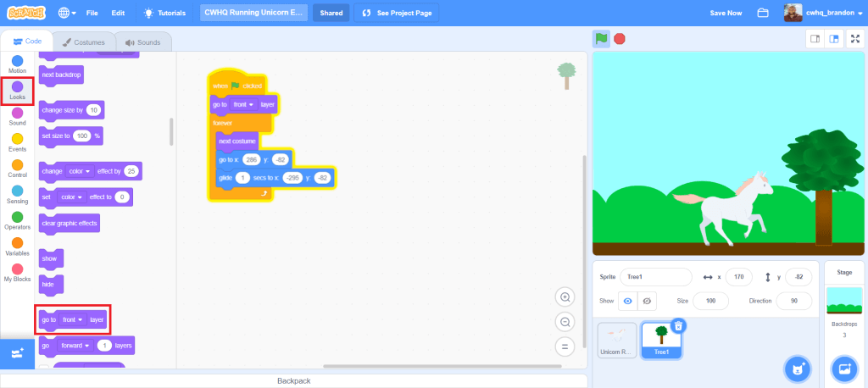Enter full screen stage mode
868x388 pixels.
(x=854, y=38)
